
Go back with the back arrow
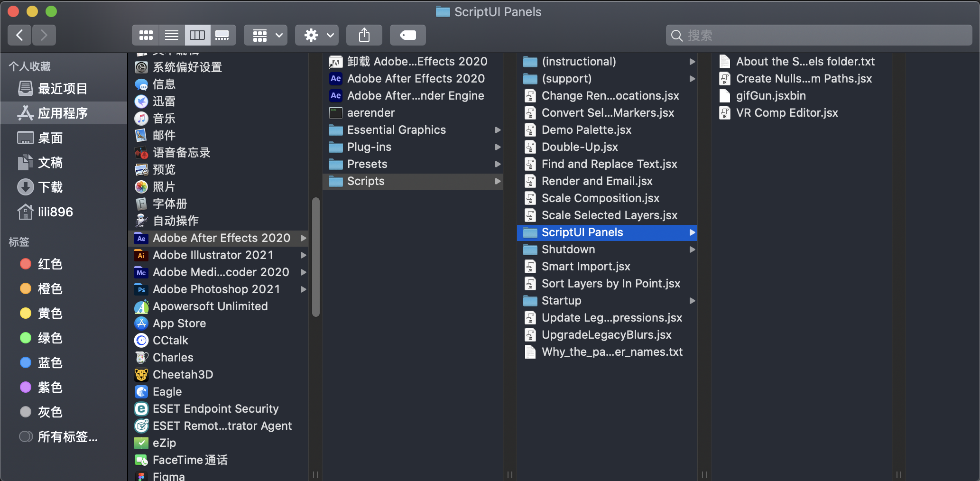click(20, 36)
